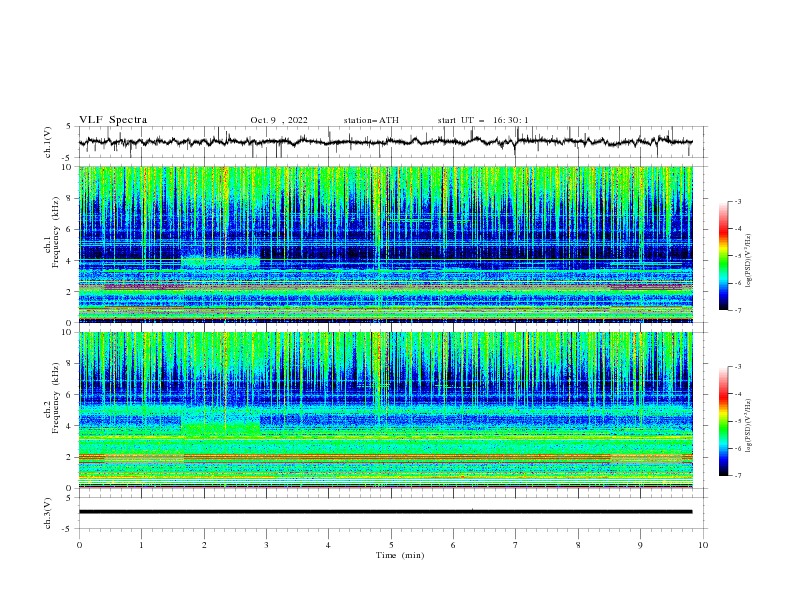Click the ch.1 spectrogram panel

pos(386,244)
